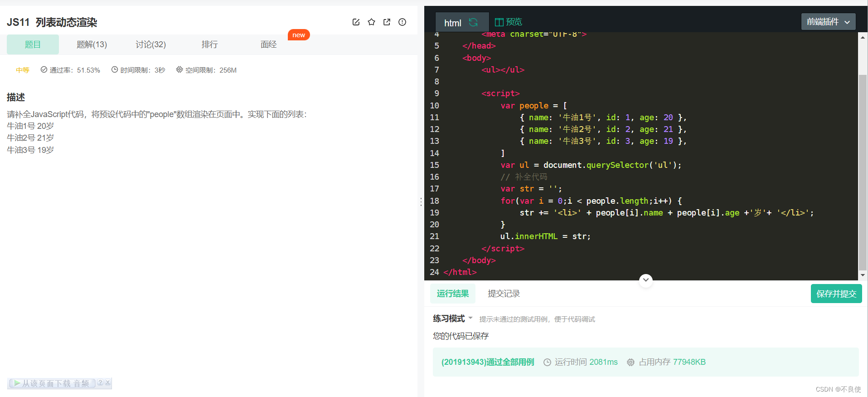Click line number 21 in gutter
The width and height of the screenshot is (868, 397).
tap(434, 236)
